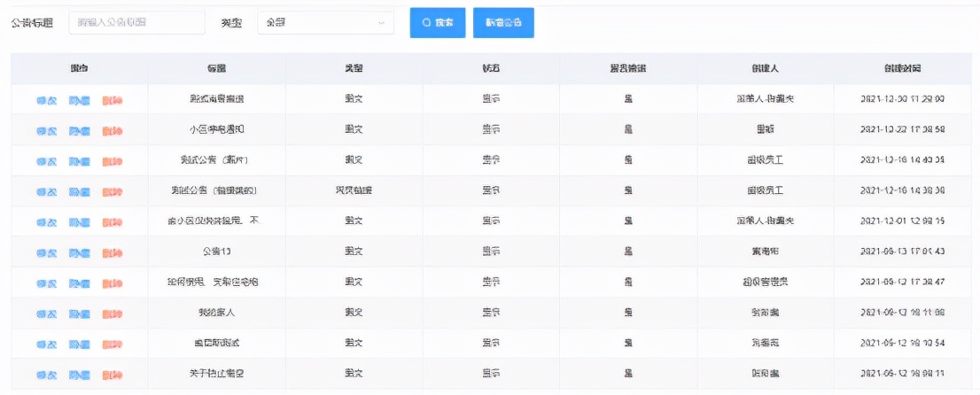
Task: Click the title cell 公告13
Action: click(217, 252)
